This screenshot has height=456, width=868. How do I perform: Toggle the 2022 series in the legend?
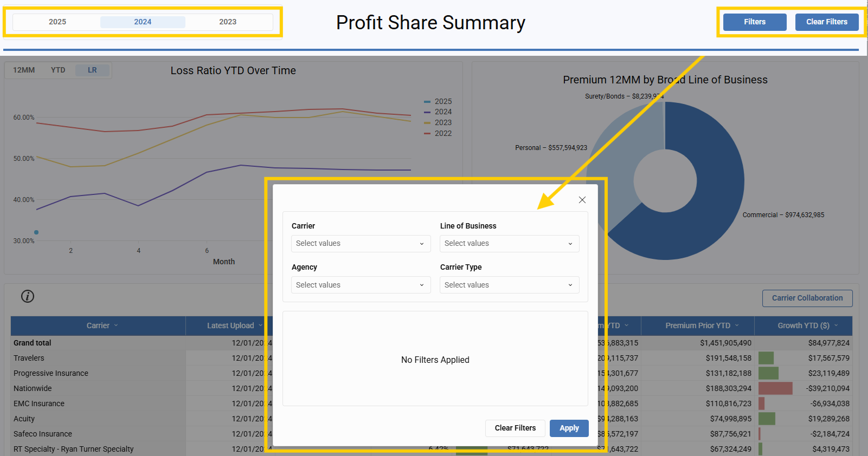tap(438, 133)
